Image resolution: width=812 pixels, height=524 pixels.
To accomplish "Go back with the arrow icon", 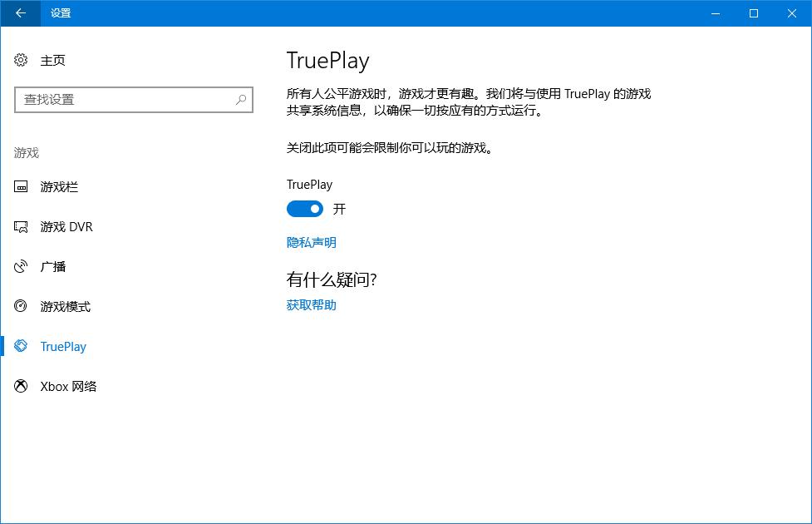I will [20, 13].
